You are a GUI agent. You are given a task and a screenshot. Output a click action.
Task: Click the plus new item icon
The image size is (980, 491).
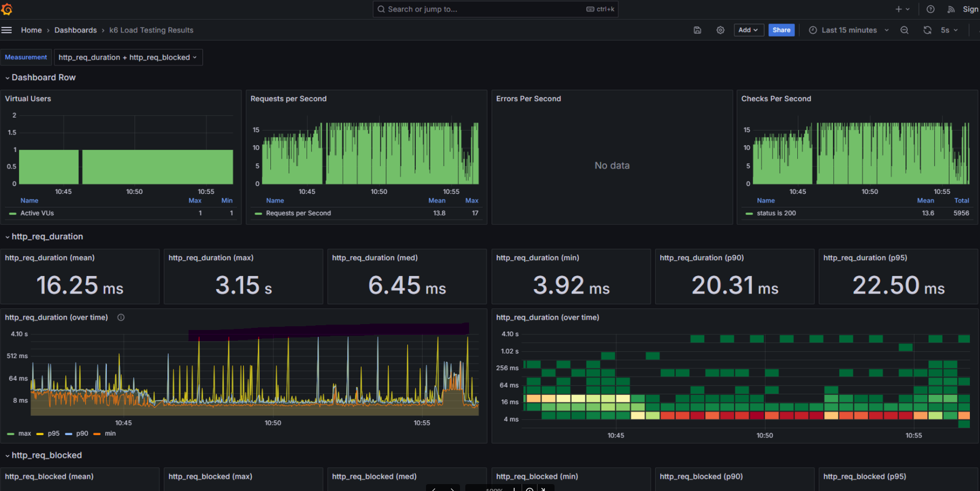[902, 9]
